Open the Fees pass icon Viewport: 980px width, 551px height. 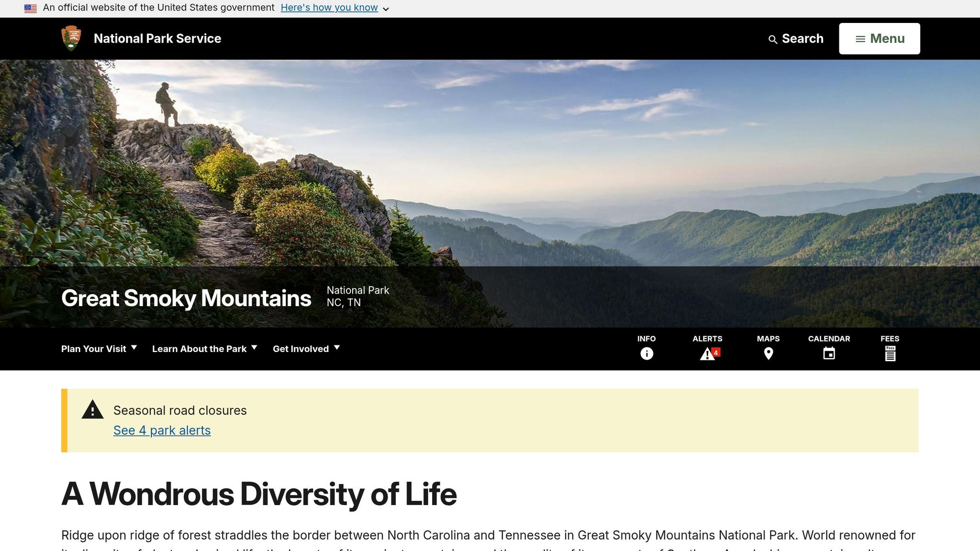coord(890,353)
